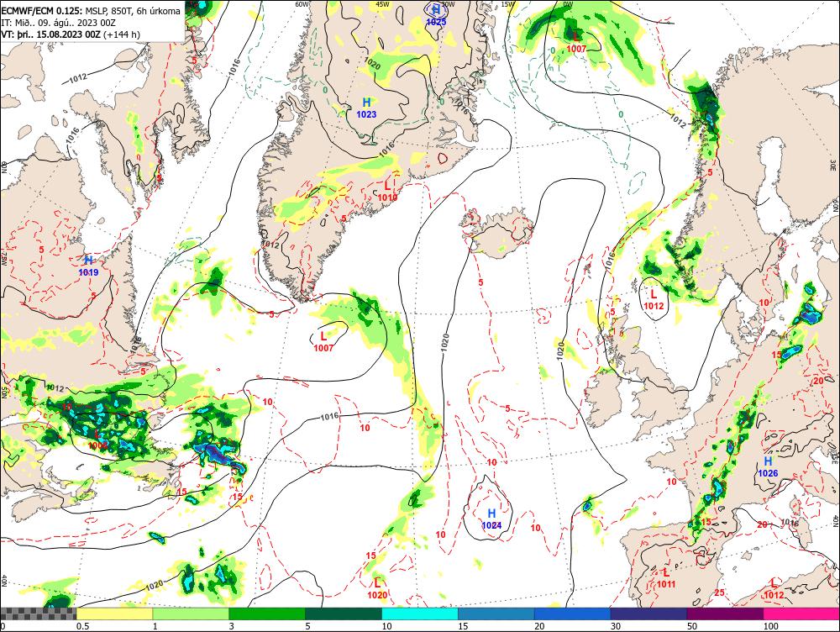Screen dimensions: 840x632
Task: Click the 20–30 blue legend swatch
Action: pos(572,614)
